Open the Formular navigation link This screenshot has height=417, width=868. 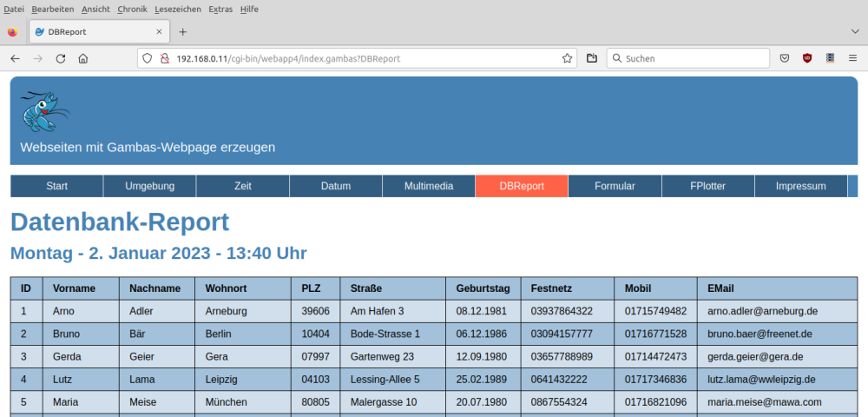615,186
